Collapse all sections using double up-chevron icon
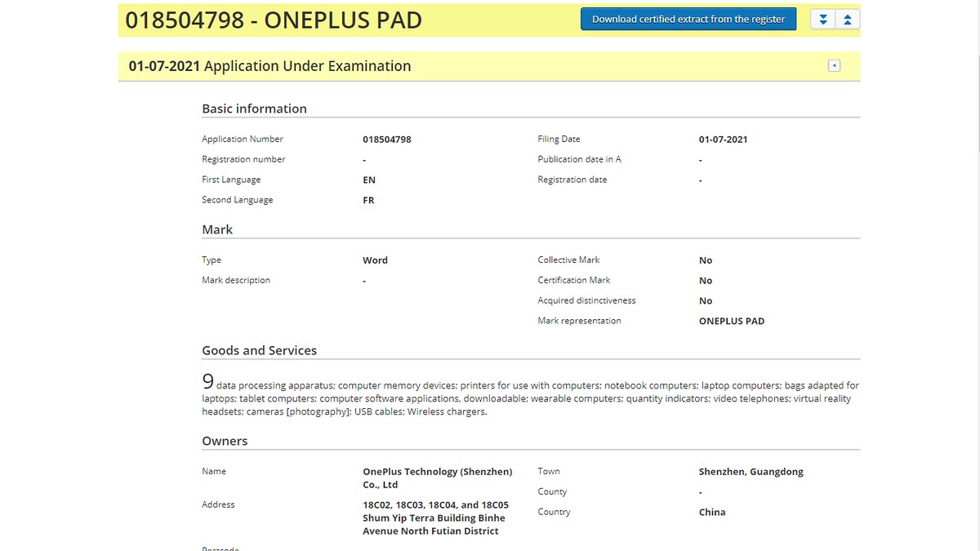 848,18
